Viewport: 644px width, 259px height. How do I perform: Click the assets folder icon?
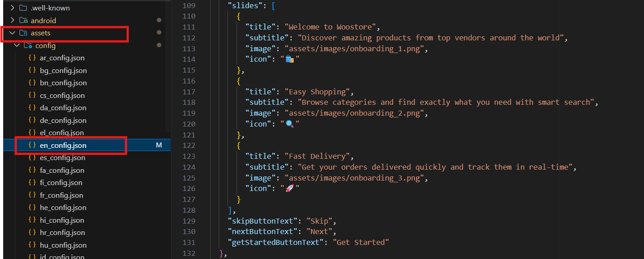pos(23,33)
